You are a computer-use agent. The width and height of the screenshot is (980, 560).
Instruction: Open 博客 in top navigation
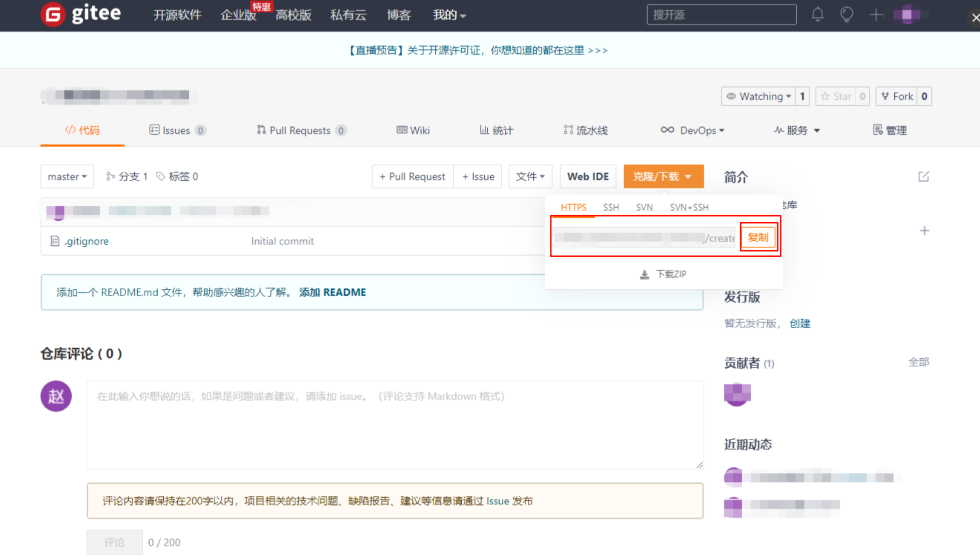[399, 15]
